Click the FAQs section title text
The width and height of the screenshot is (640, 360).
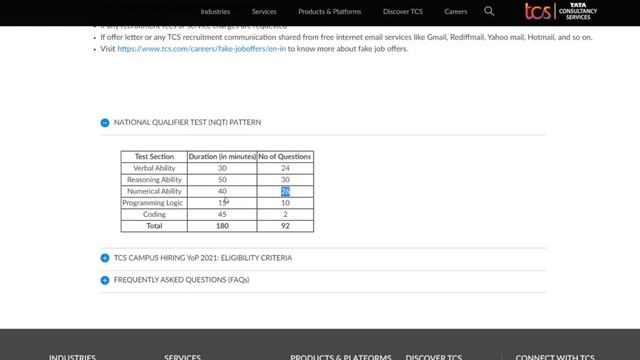click(x=181, y=280)
